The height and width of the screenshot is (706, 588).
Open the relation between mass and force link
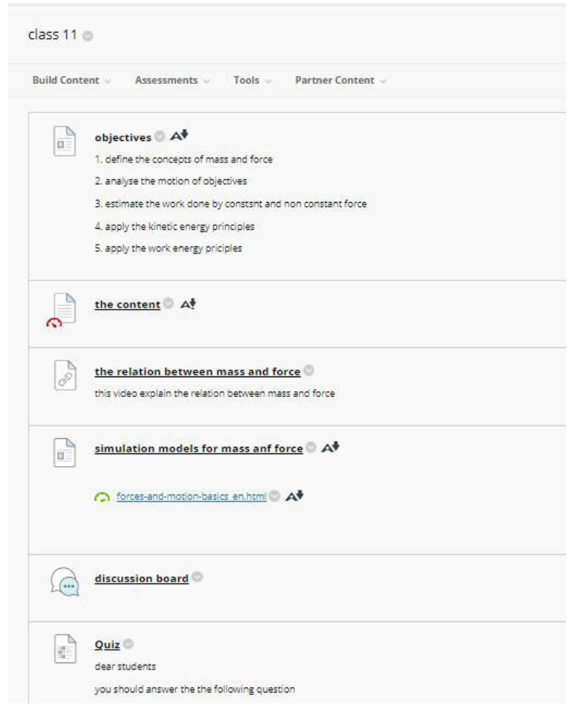click(197, 372)
